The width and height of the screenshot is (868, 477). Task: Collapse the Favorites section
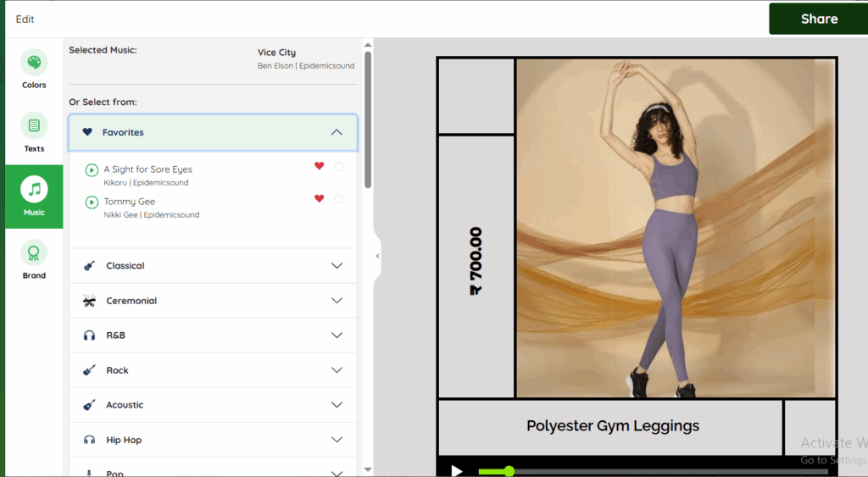pos(337,132)
